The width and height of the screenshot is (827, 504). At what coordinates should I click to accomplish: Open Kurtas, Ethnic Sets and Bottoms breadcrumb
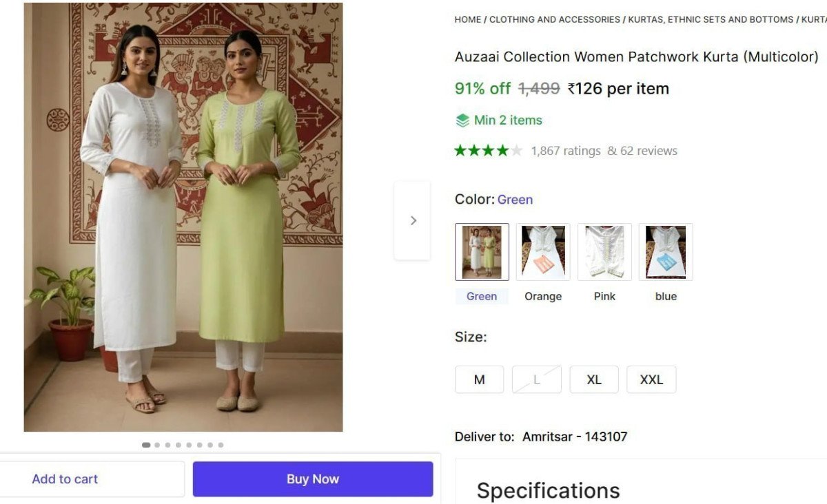[x=711, y=19]
